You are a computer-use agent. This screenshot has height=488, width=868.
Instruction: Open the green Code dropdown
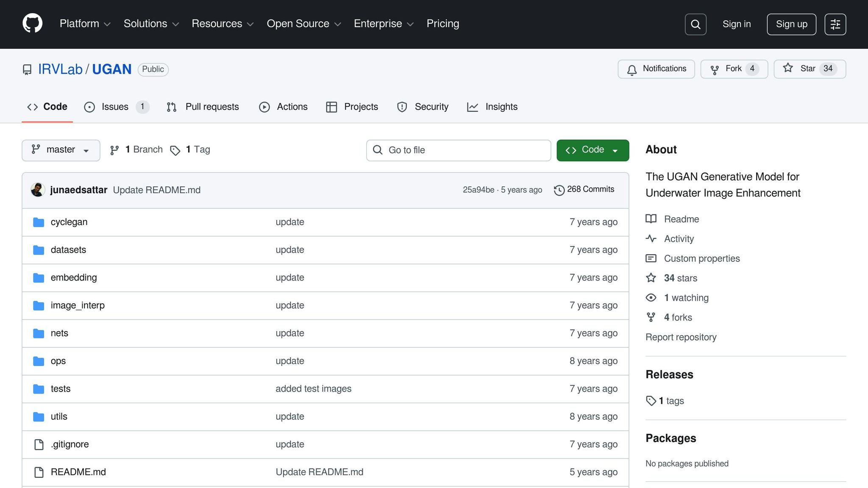click(x=592, y=150)
